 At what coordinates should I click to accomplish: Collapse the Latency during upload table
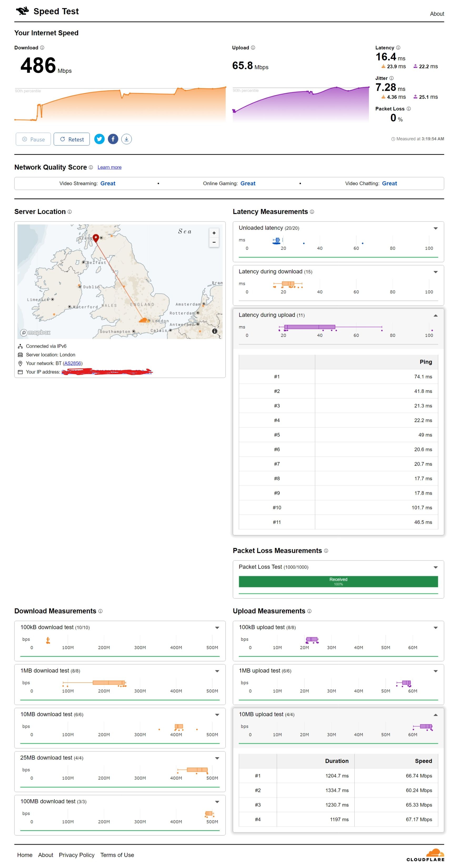pos(435,315)
